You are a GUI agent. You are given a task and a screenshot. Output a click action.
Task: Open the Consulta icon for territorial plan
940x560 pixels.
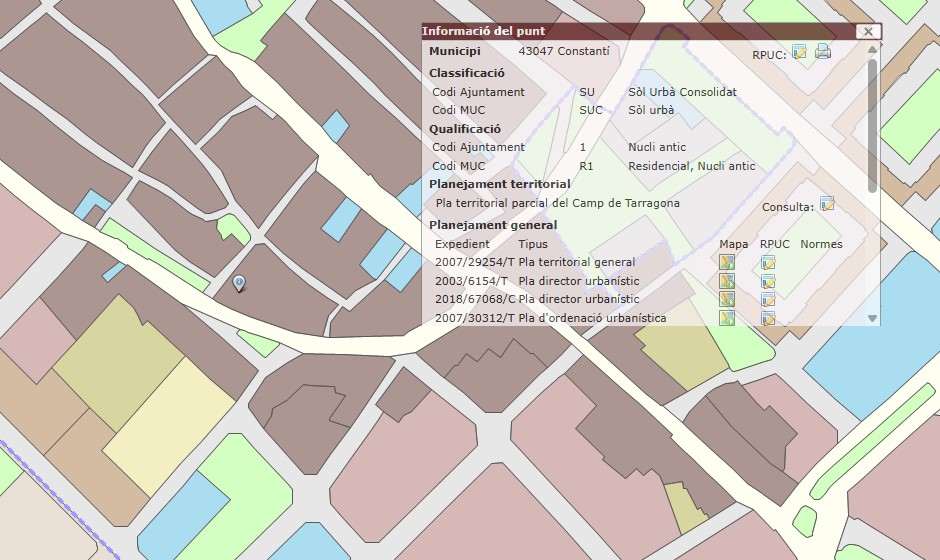(827, 204)
